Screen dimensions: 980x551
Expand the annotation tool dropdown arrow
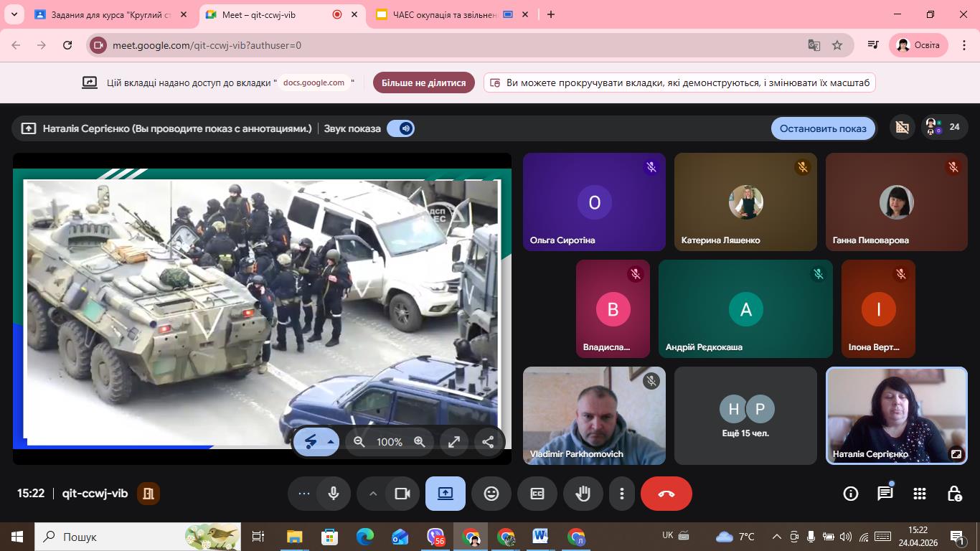(x=331, y=442)
